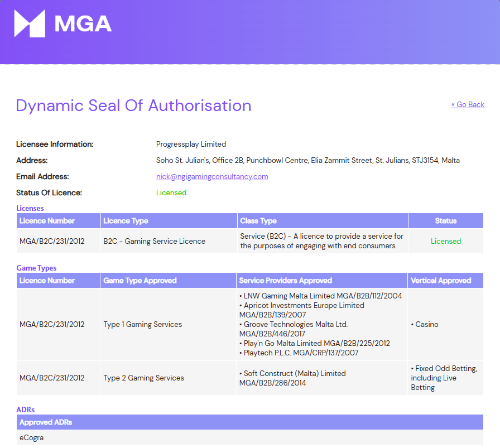Image resolution: width=500 pixels, height=448 pixels.
Task: Click Soft Construct (Malta) Limited provider entry
Action: pos(292,378)
